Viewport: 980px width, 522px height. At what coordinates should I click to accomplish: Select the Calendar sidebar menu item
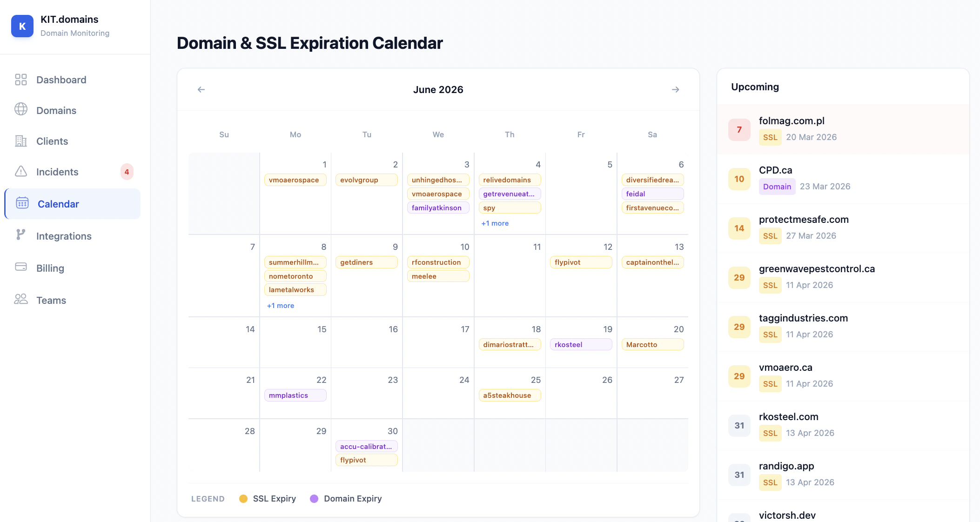coord(73,204)
